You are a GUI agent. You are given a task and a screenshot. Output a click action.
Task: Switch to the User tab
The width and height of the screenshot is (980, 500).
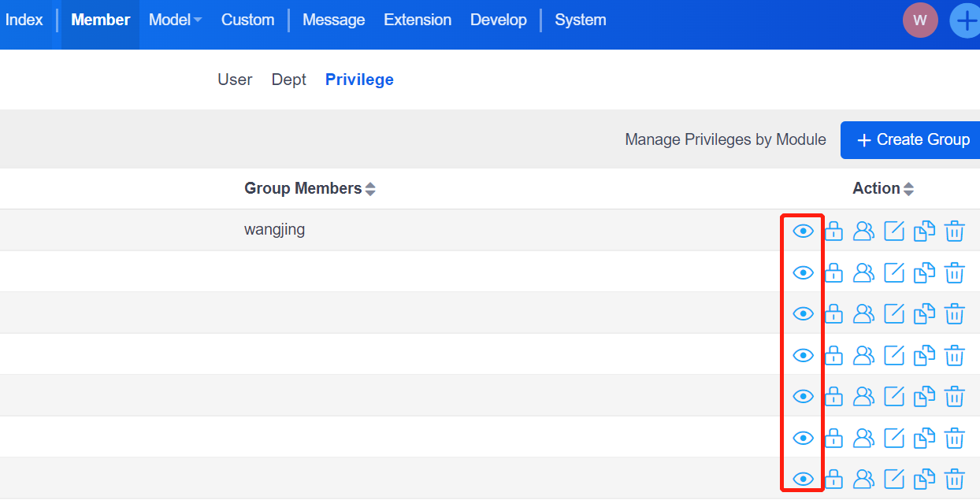click(x=235, y=80)
